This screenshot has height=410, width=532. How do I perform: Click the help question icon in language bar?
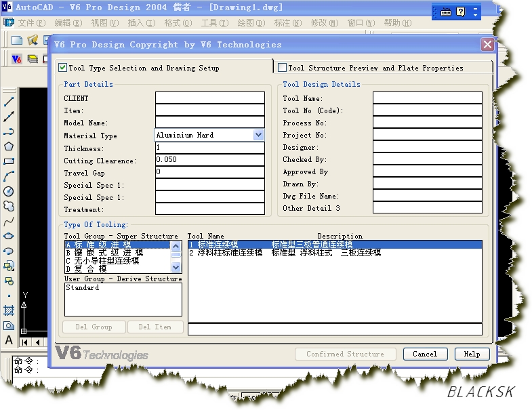[x=461, y=12]
